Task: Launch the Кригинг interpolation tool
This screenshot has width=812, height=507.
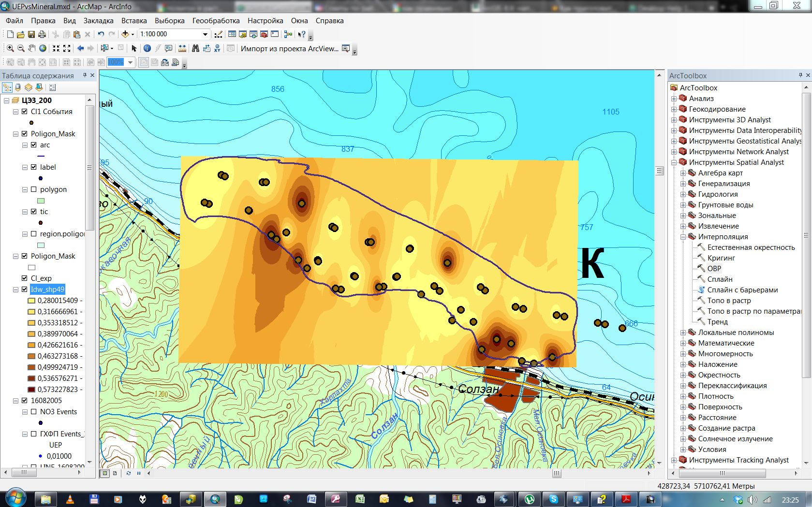Action: click(721, 258)
